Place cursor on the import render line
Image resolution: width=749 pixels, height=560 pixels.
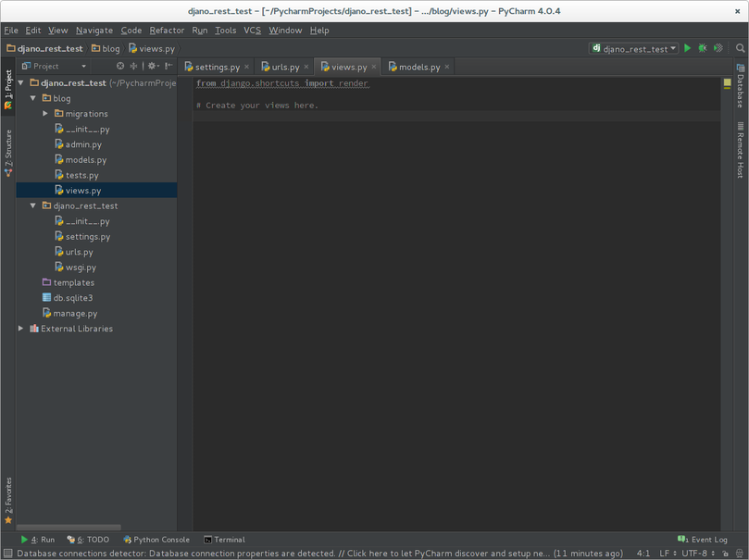(x=281, y=83)
